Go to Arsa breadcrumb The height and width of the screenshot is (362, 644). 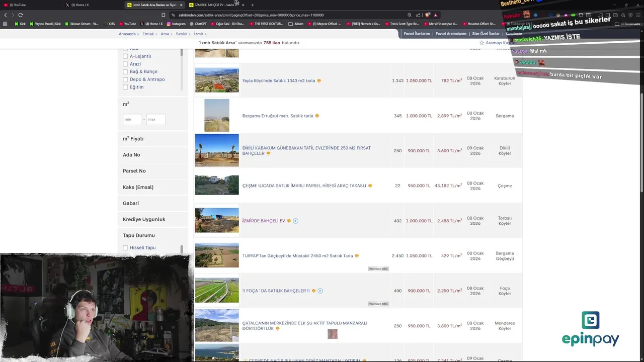(x=165, y=34)
